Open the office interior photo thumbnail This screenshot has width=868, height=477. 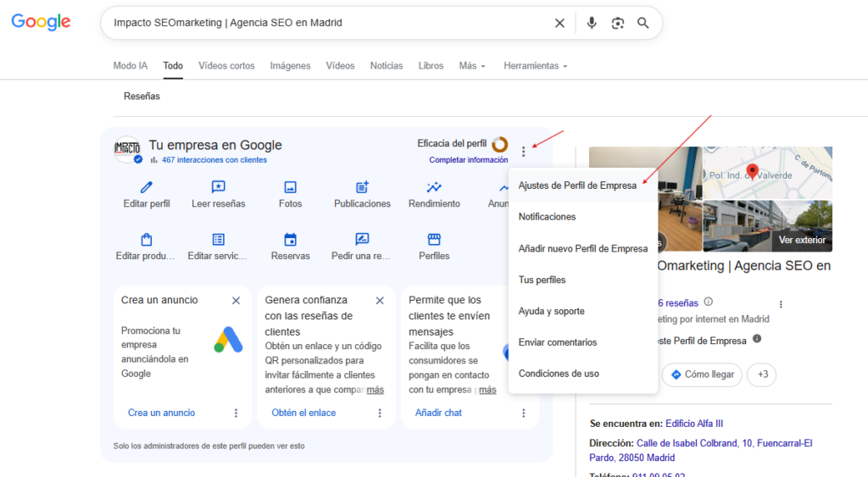point(680,199)
